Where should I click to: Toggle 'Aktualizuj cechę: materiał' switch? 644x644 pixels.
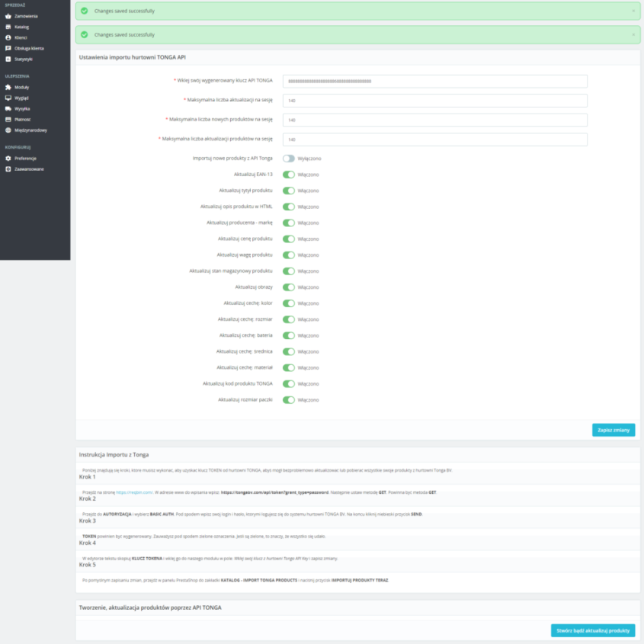point(289,367)
